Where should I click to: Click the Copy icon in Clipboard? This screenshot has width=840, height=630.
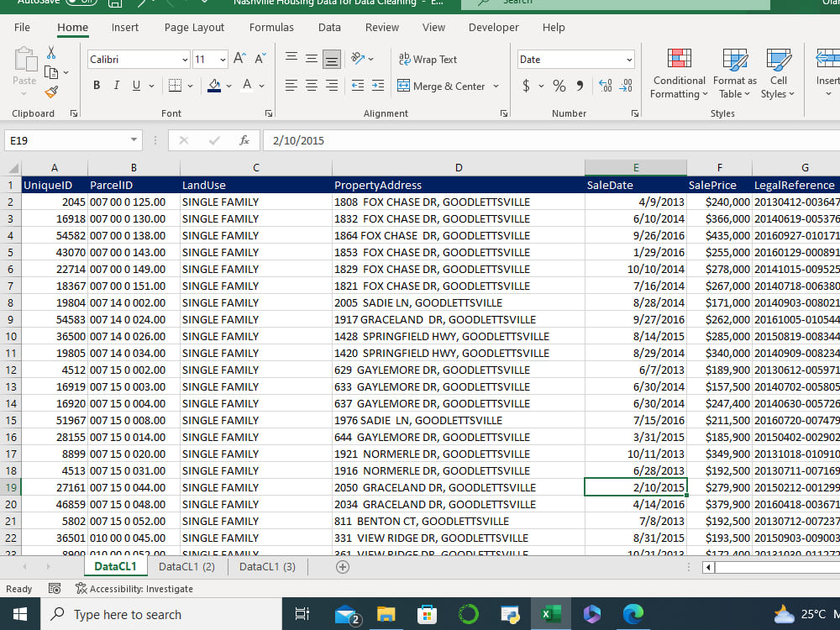[x=51, y=72]
